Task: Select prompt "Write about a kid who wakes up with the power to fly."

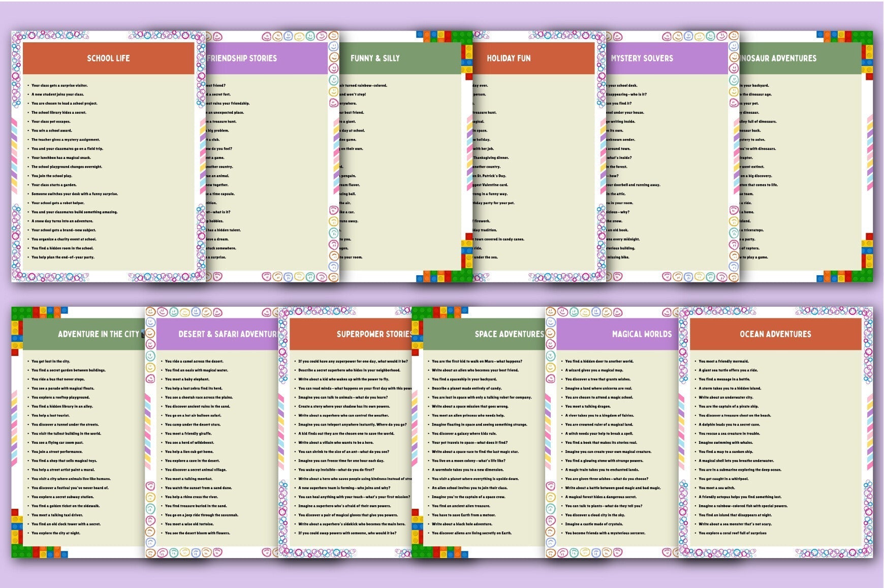Action: click(344, 379)
